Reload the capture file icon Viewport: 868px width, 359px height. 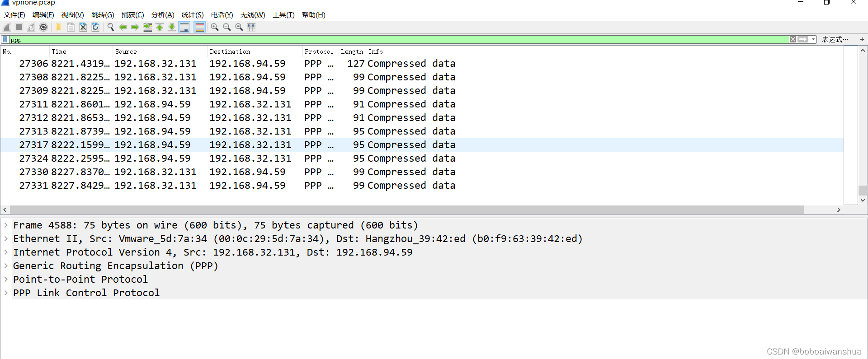click(95, 27)
